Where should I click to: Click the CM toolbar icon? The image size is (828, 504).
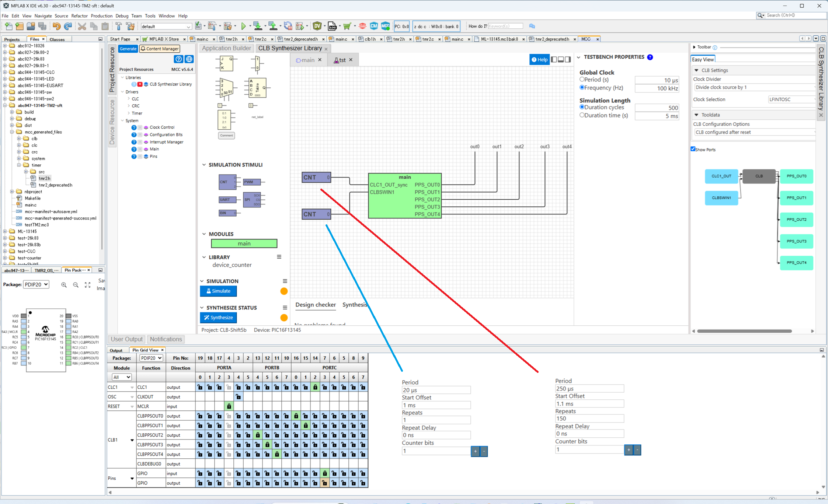point(374,26)
